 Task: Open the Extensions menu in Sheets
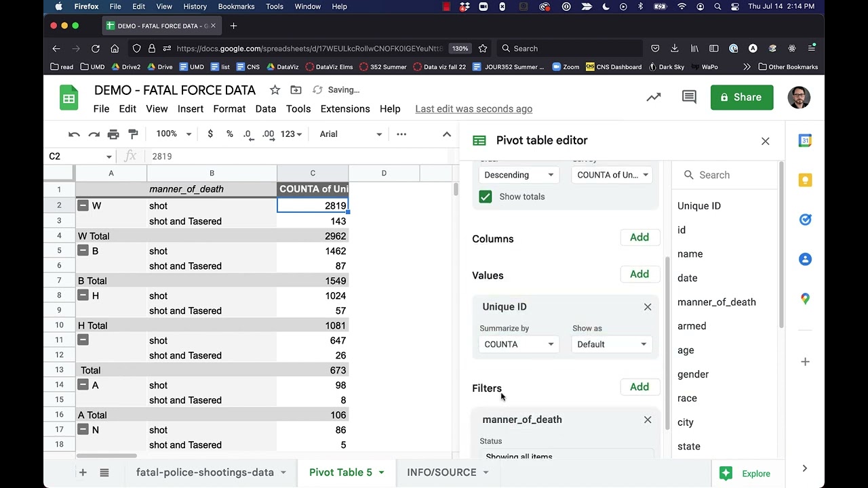pyautogui.click(x=345, y=108)
